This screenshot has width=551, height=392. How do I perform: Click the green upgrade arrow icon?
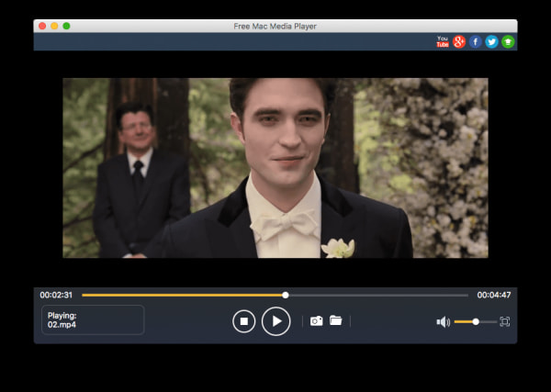pyautogui.click(x=508, y=41)
